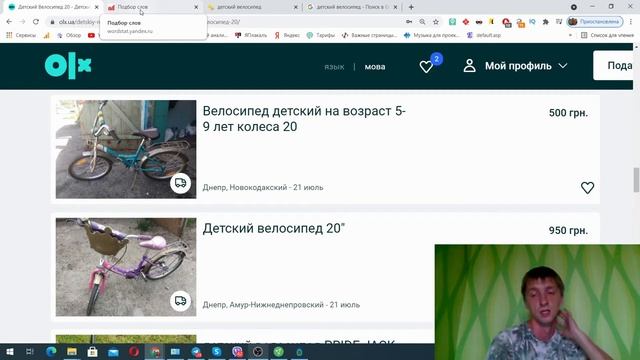This screenshot has width=640, height=360.
Task: Click delivery truck icon on teal bicycle photo
Action: [180, 182]
